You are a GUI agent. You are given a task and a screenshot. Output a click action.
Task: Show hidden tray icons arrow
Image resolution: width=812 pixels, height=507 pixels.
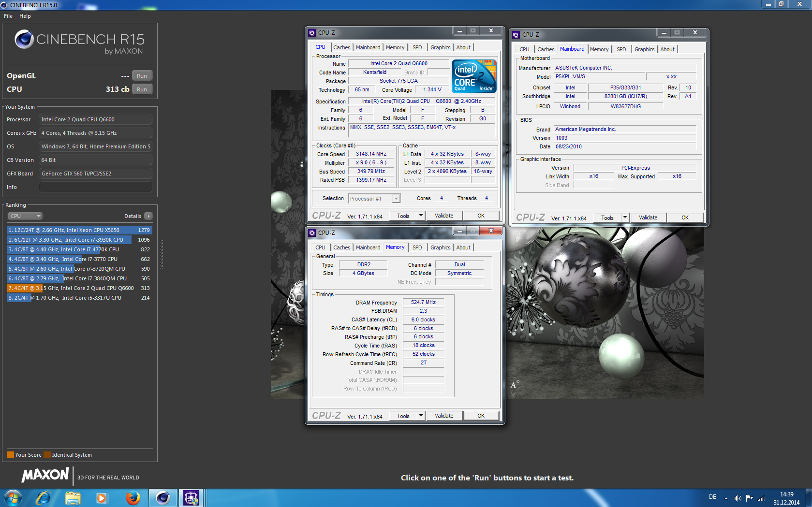tap(726, 498)
